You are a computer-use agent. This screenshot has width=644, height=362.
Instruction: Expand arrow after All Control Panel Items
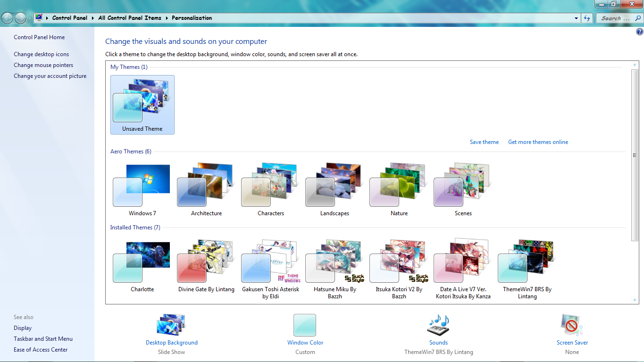coord(167,18)
